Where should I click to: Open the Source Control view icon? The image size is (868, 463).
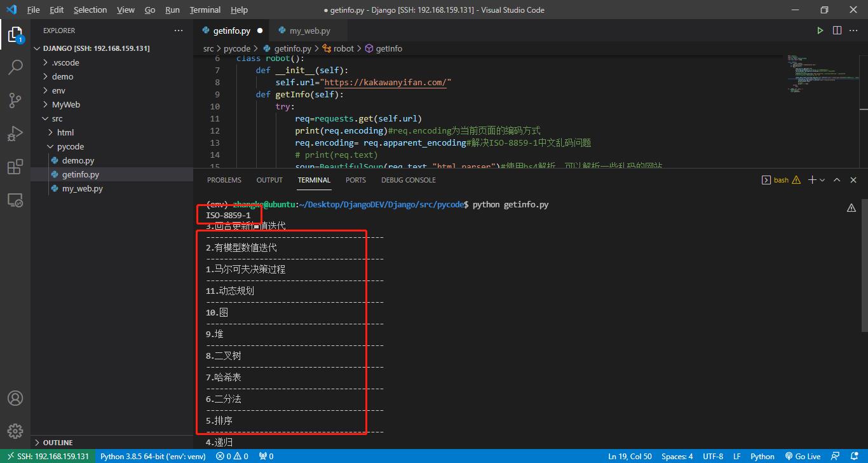pyautogui.click(x=15, y=100)
